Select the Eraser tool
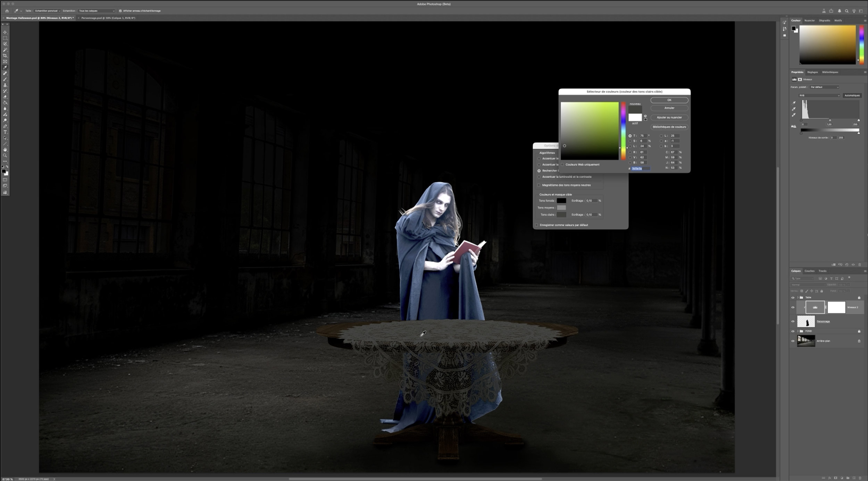 pos(5,97)
